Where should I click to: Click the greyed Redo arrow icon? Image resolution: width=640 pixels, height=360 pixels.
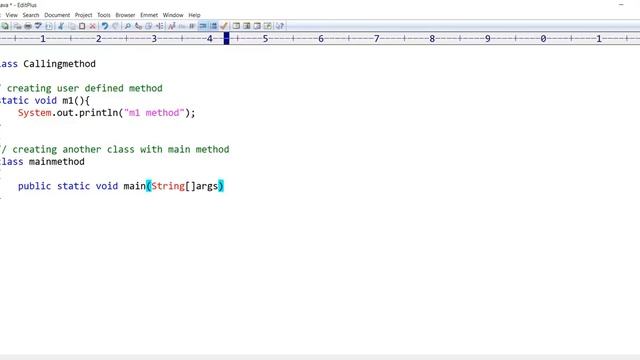point(116,26)
